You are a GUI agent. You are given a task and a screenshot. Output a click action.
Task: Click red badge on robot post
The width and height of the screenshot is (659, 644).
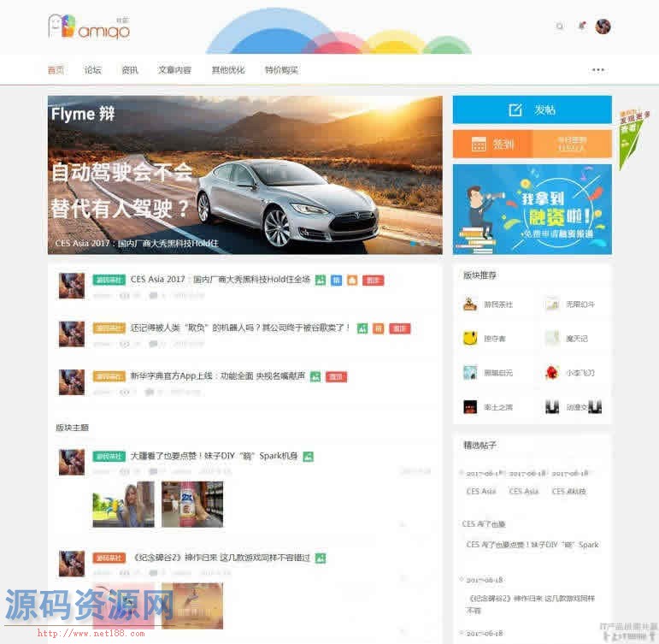point(400,328)
